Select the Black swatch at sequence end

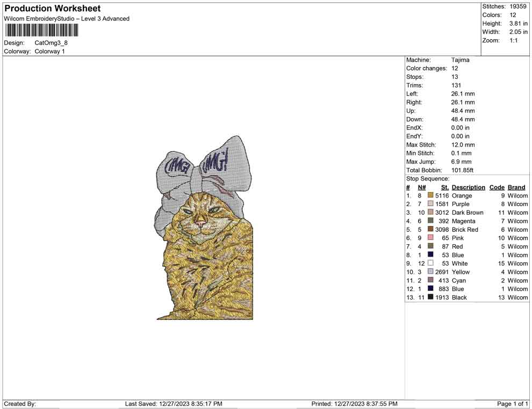coord(429,297)
